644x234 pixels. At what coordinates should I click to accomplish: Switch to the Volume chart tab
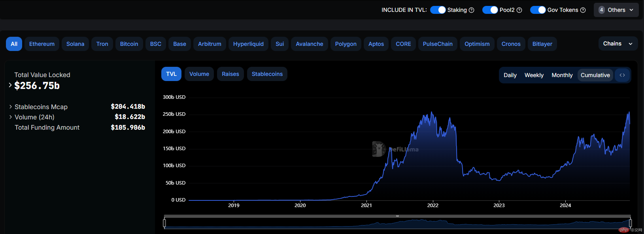[x=199, y=74]
